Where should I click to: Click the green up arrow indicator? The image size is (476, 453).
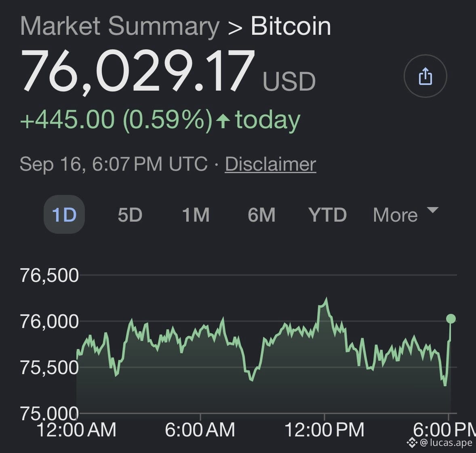223,121
